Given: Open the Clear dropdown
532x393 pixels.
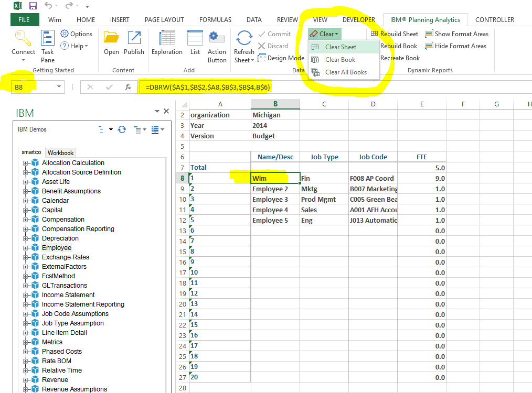Looking at the screenshot, I should pyautogui.click(x=324, y=34).
